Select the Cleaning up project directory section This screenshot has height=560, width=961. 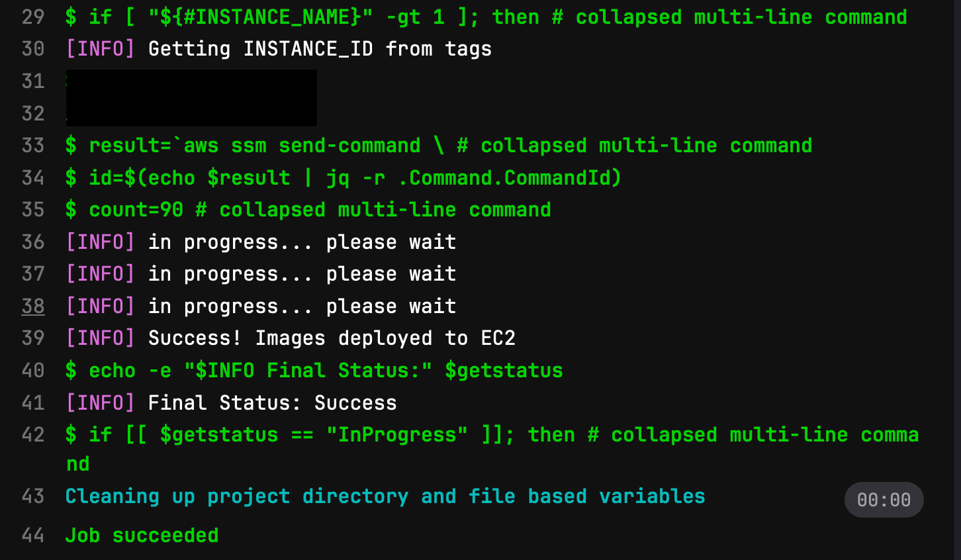[385, 496]
